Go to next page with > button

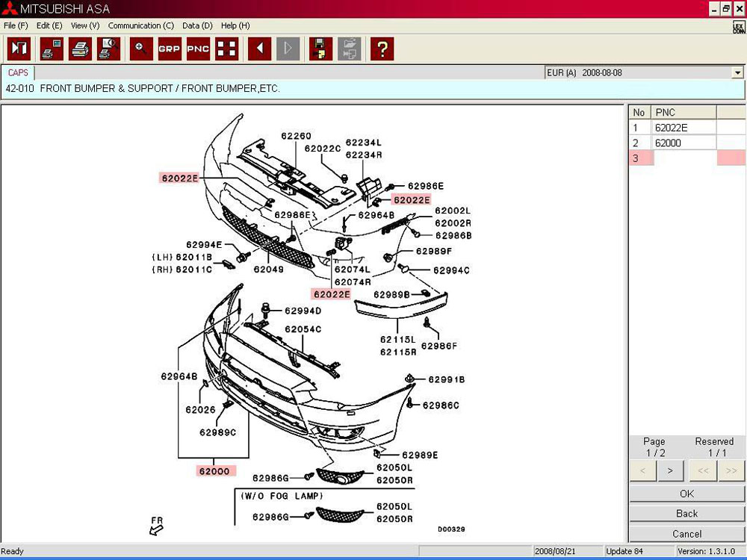coord(670,470)
